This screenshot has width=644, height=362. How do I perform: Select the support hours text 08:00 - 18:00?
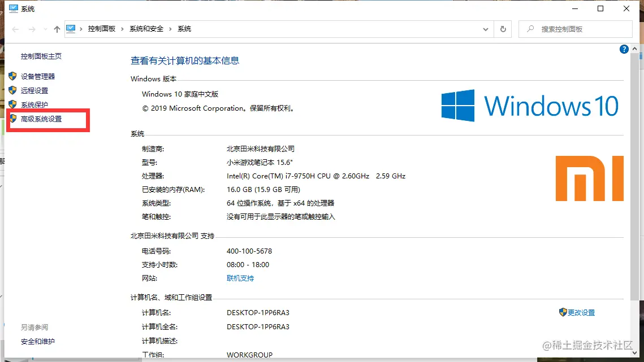point(248,265)
